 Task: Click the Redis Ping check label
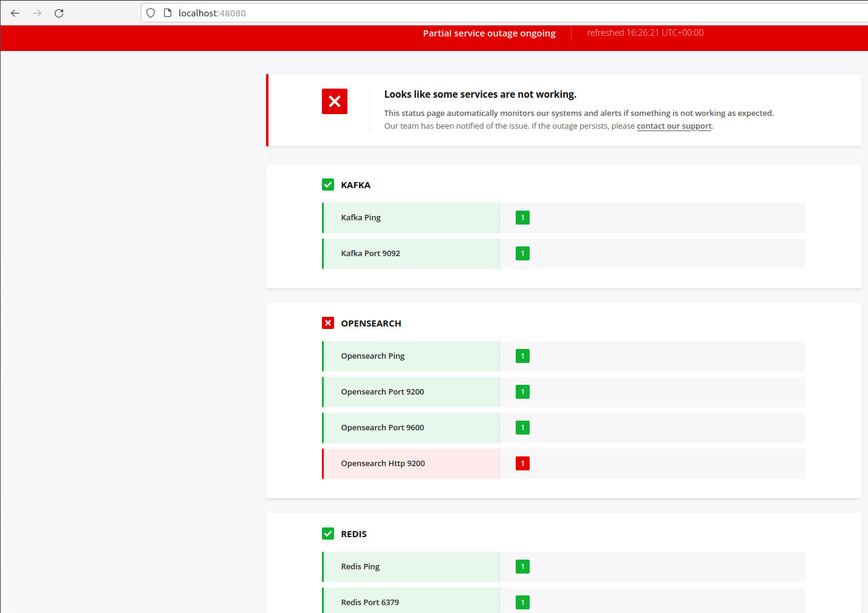tap(360, 567)
